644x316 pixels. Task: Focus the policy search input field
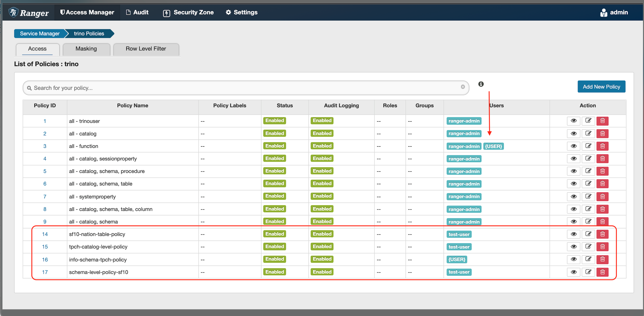(245, 88)
